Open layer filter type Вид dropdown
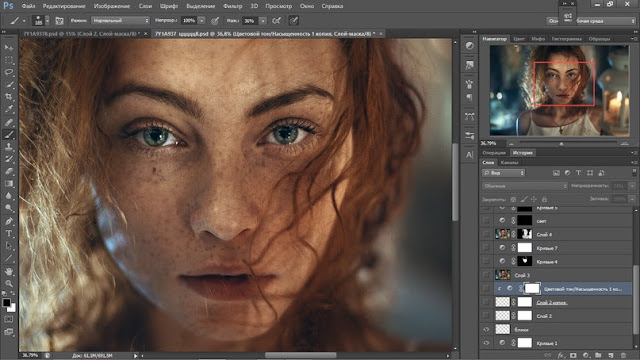Image resolution: width=640 pixels, height=360 pixels. point(503,173)
